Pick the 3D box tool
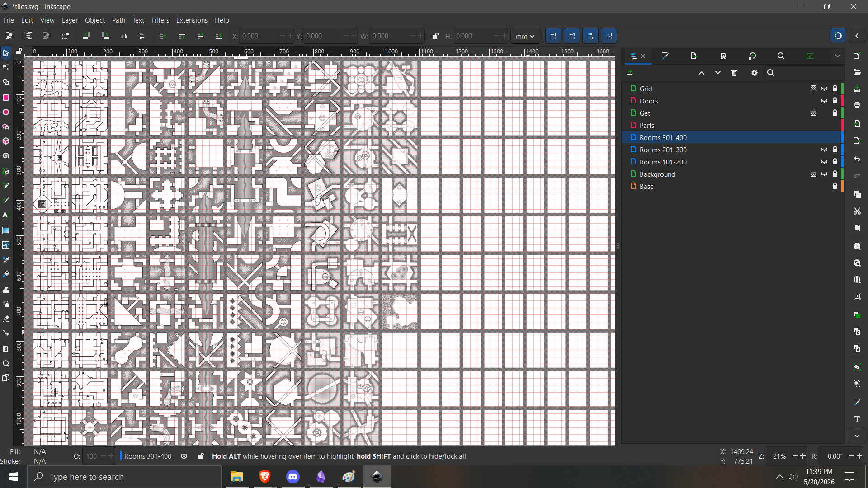 (6, 141)
